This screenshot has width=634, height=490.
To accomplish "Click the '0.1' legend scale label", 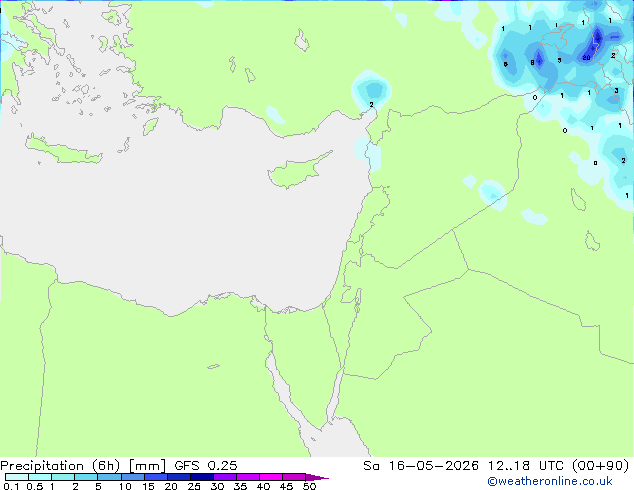I will 11,486.
